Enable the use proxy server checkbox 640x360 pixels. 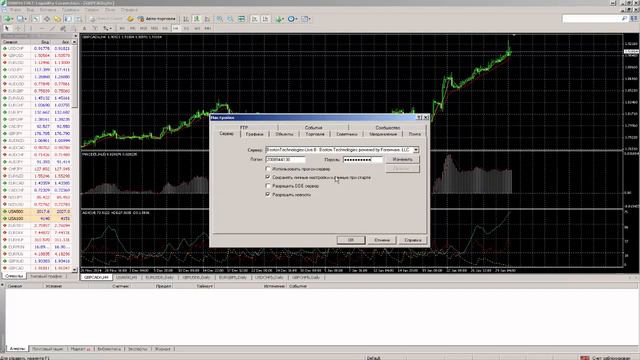tap(268, 169)
